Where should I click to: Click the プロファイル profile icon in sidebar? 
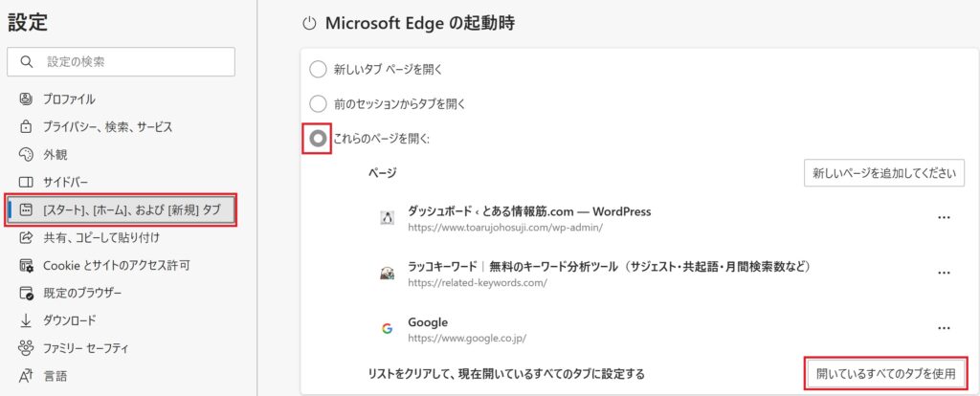[26, 99]
